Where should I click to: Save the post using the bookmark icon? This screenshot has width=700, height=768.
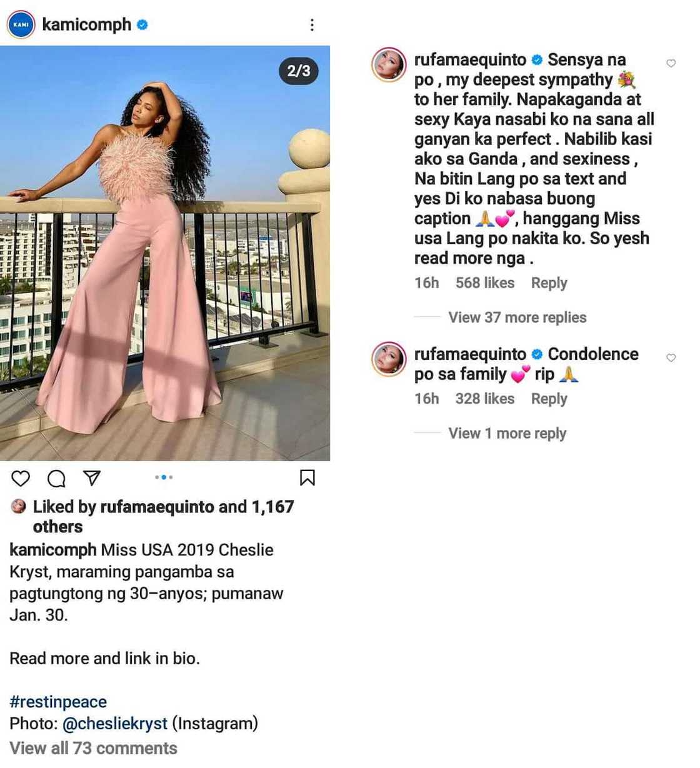307,478
